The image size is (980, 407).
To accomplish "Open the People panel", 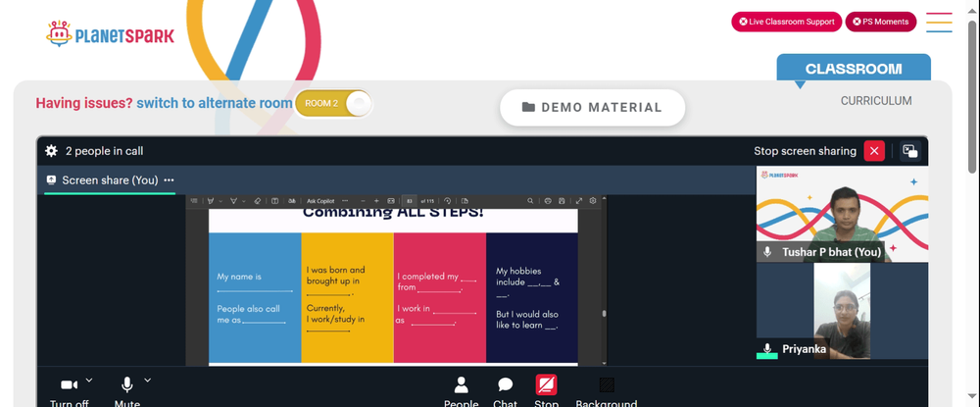I will (462, 391).
